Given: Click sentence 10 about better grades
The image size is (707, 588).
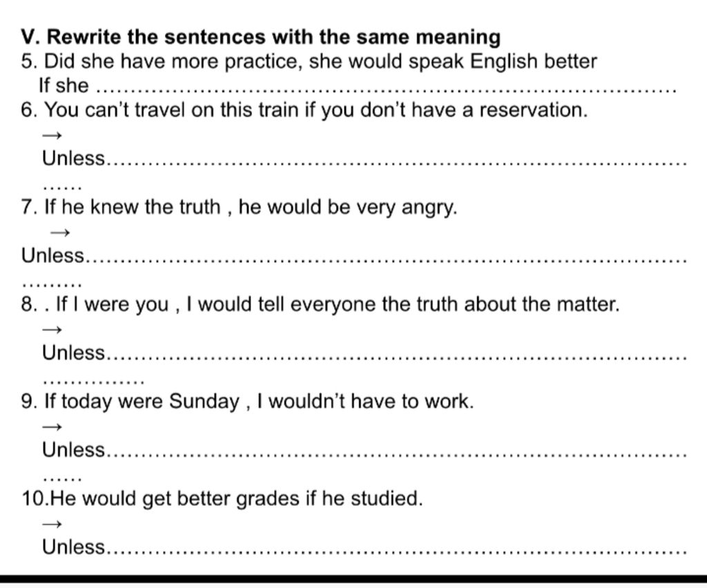Looking at the screenshot, I should pyautogui.click(x=222, y=499).
